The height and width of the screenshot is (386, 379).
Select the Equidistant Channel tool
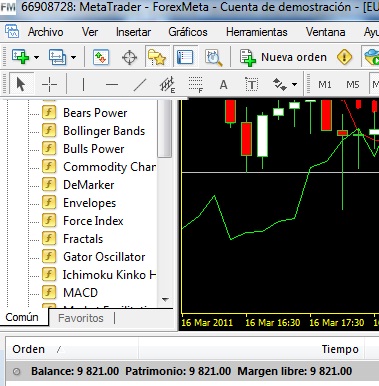[x=167, y=84]
